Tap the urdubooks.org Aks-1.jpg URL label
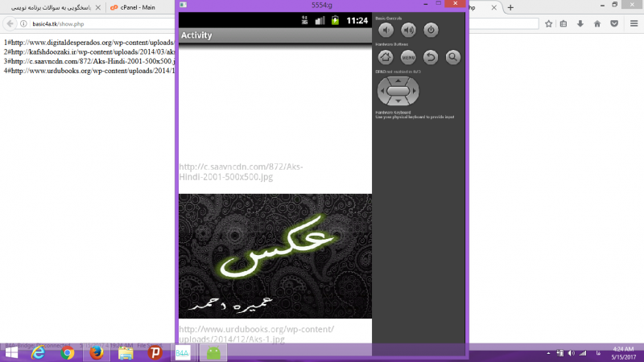Viewport: 644px width, 362px height. [x=257, y=334]
